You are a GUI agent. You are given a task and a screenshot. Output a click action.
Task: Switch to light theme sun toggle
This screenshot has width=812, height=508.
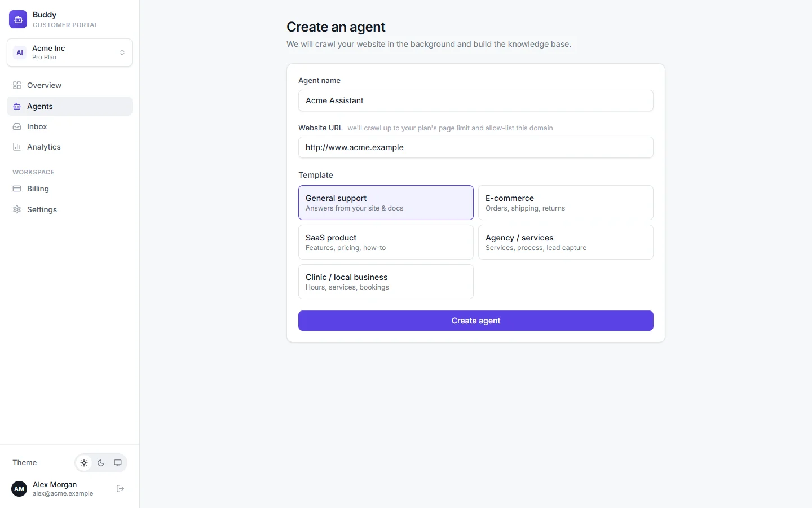tap(84, 463)
